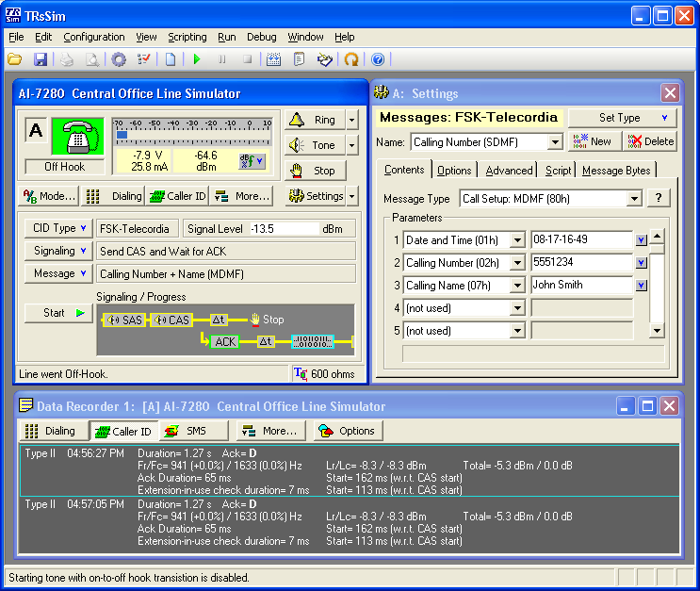Viewport: 700px width, 591px height.
Task: Click the Stop hand button
Action: point(316,171)
